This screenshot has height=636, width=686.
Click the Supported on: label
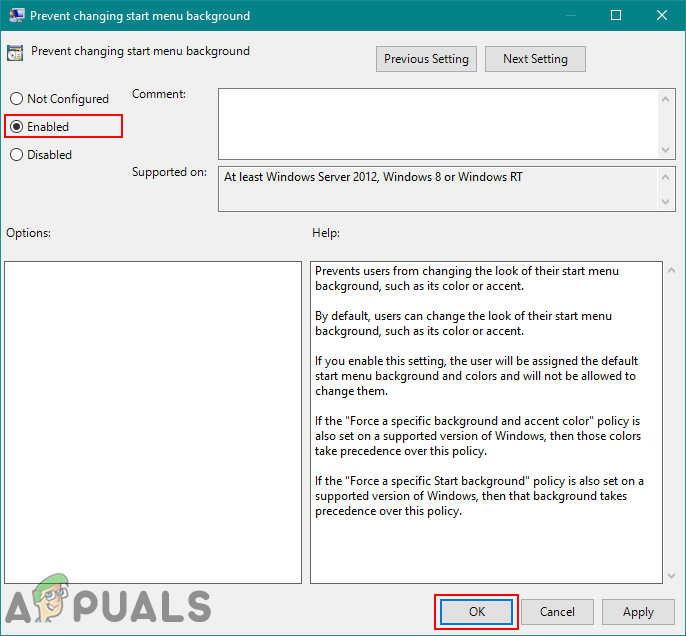[x=169, y=172]
